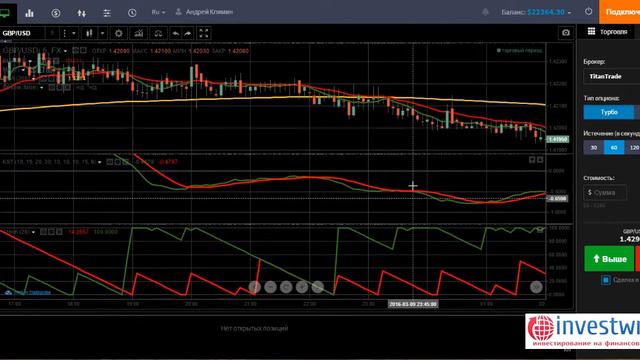
Task: Open the indicators icon in the chart toolbar
Action: pyautogui.click(x=139, y=33)
